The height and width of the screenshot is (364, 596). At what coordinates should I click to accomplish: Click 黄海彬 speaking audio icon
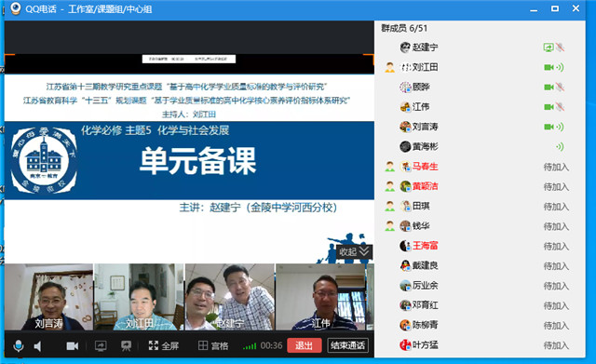pyautogui.click(x=560, y=147)
